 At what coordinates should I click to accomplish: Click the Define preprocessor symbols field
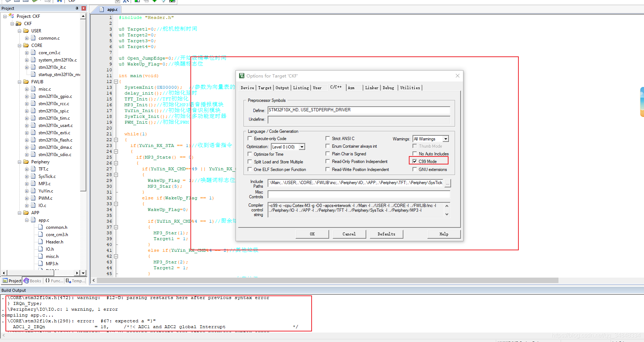pyautogui.click(x=359, y=110)
